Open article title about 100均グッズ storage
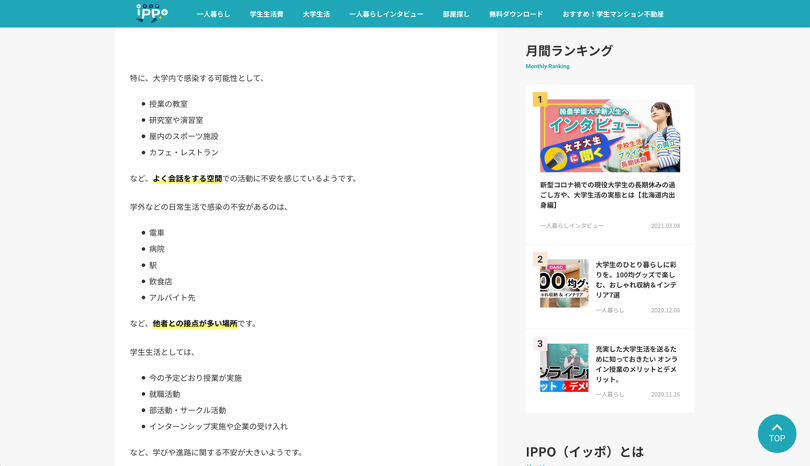810x466 pixels. tap(636, 280)
